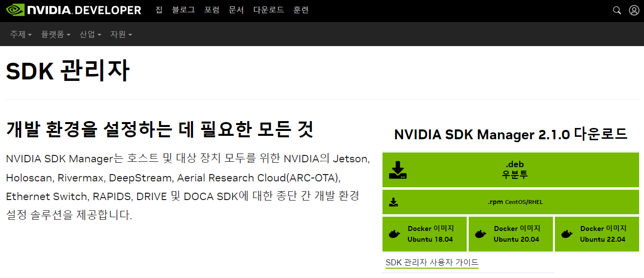The width and height of the screenshot is (644, 278).
Task: Open SDK 관리자 사용자 가이드 link
Action: pyautogui.click(x=432, y=262)
